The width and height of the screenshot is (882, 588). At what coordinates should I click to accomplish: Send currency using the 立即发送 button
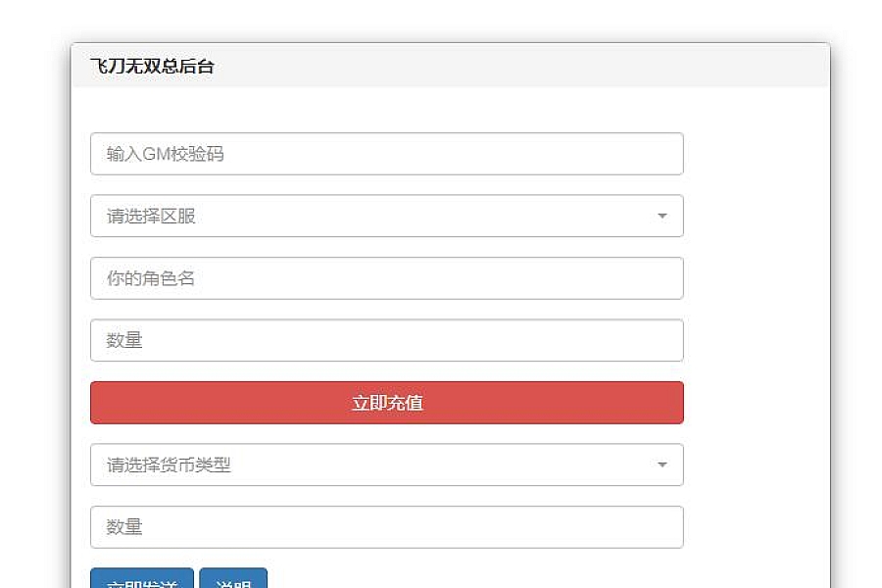click(x=142, y=578)
